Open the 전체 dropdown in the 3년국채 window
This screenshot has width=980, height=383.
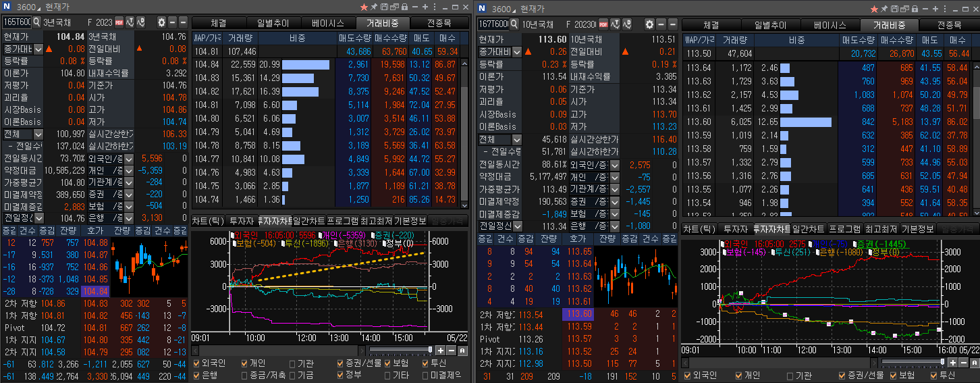tap(38, 134)
